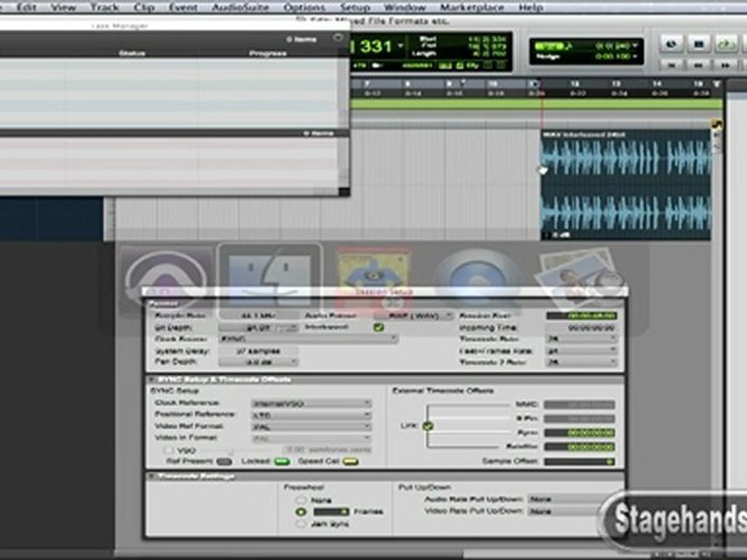Open the Clock Reference dropdown

[311, 404]
